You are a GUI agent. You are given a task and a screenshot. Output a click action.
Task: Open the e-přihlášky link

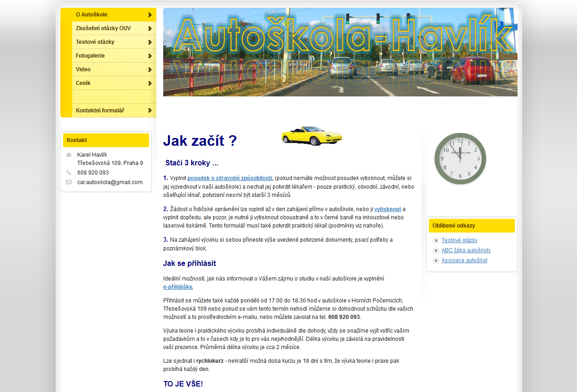178,287
